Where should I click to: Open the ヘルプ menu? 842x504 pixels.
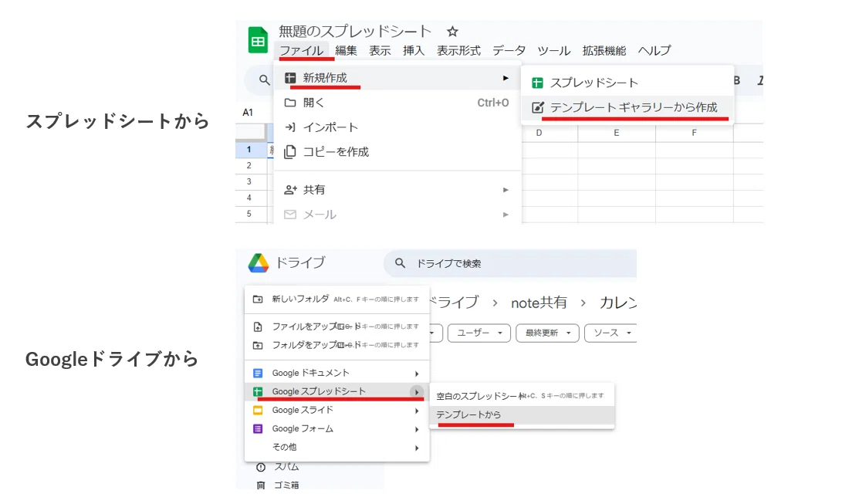[x=654, y=50]
